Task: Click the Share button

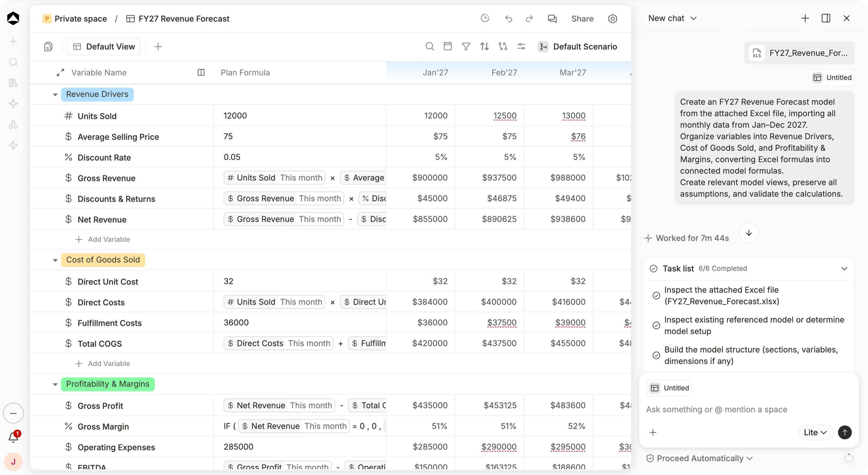Action: 582,18
